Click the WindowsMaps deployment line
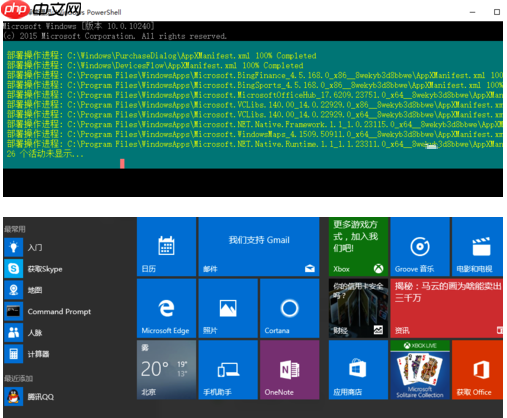The width and height of the screenshot is (507, 418). coord(255,134)
